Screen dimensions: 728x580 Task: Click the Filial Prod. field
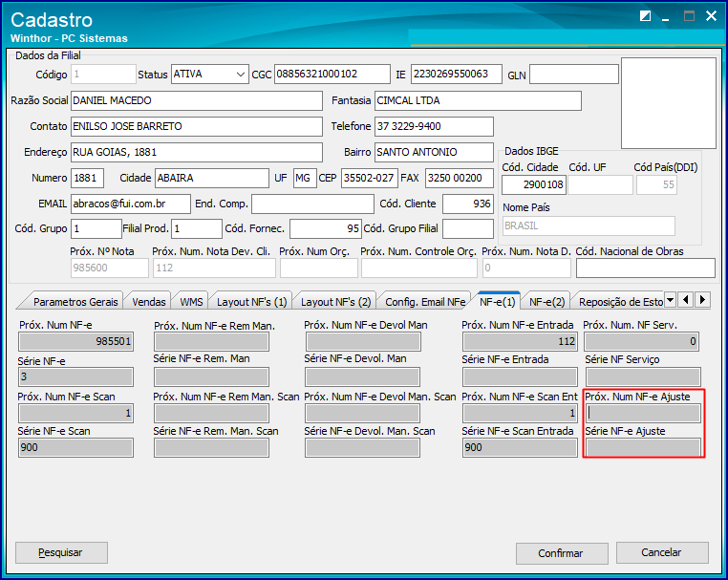(197, 229)
